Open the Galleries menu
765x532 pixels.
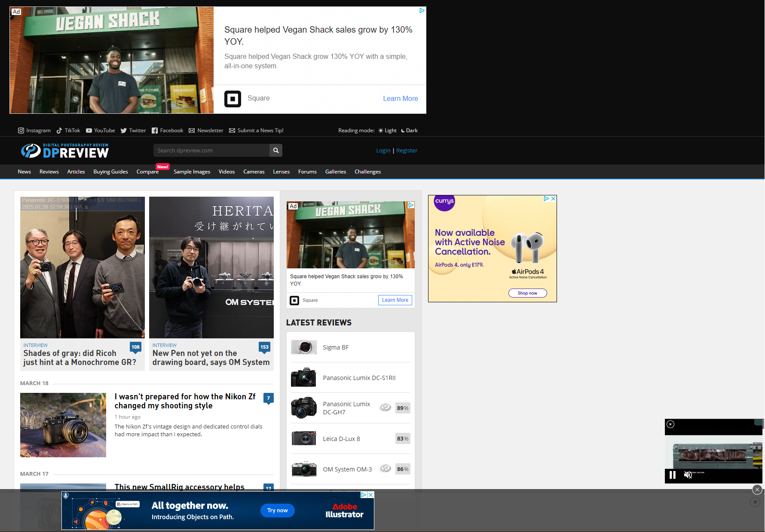(x=336, y=172)
